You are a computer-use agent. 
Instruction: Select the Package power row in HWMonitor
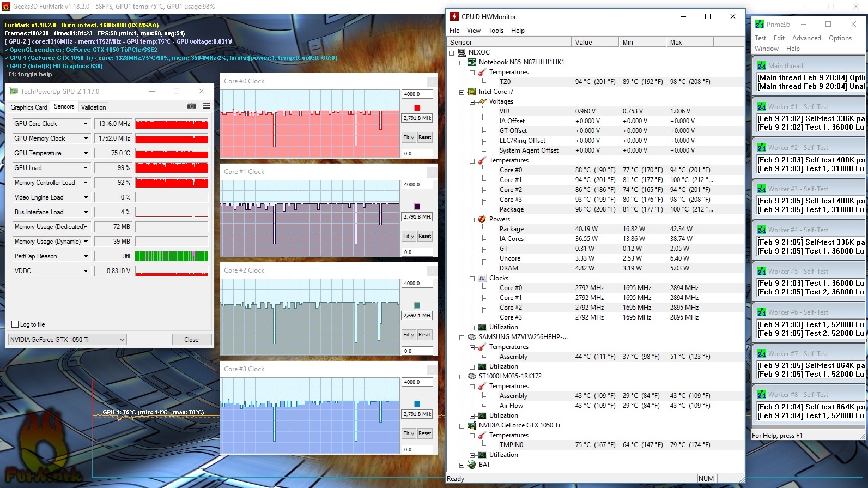pos(596,229)
